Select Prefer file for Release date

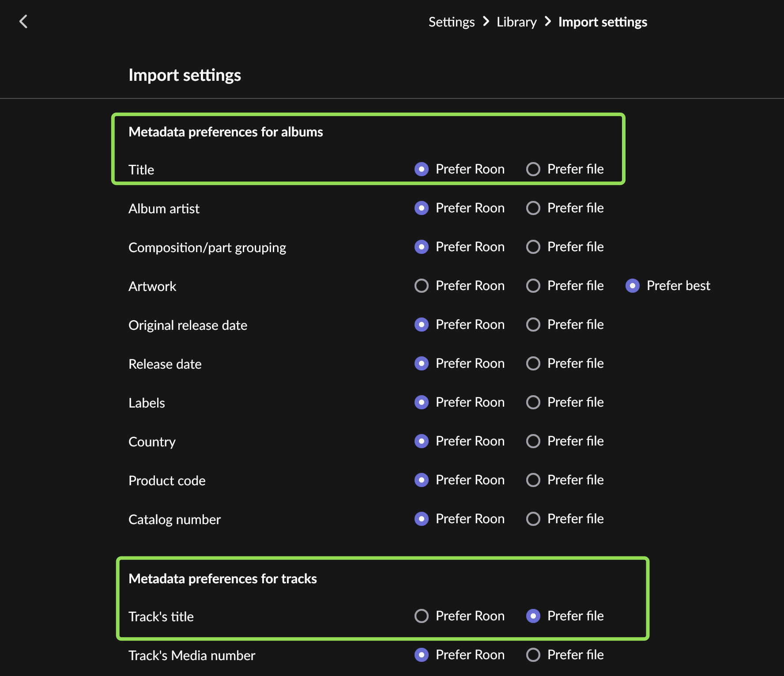tap(533, 363)
